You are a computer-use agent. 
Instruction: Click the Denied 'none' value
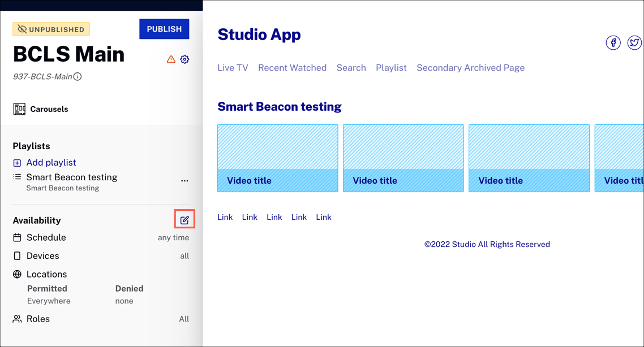[124, 301]
